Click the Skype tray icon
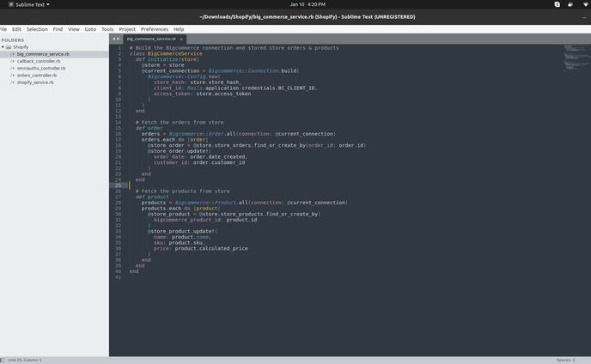591x364 pixels. [x=557, y=4]
